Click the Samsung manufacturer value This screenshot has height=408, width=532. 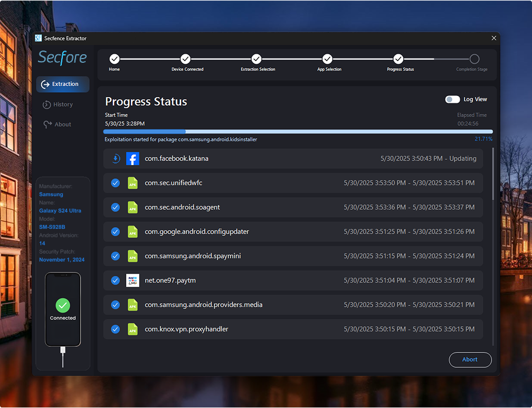pos(51,195)
